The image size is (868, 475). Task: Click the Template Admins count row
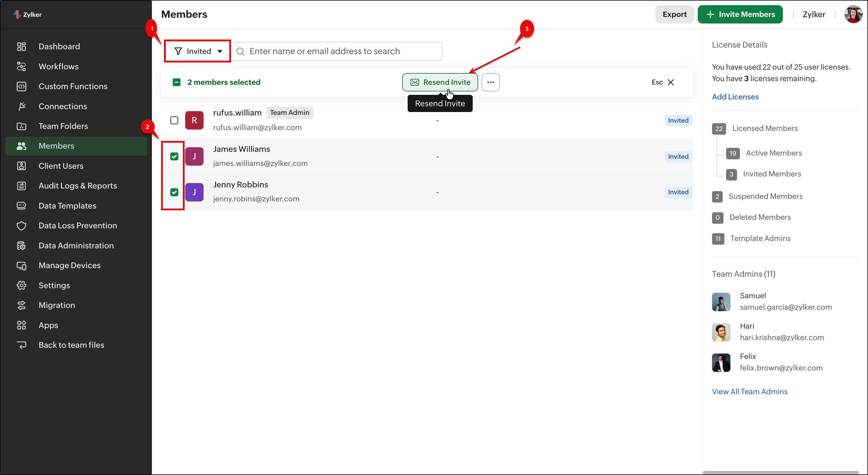[x=751, y=238]
